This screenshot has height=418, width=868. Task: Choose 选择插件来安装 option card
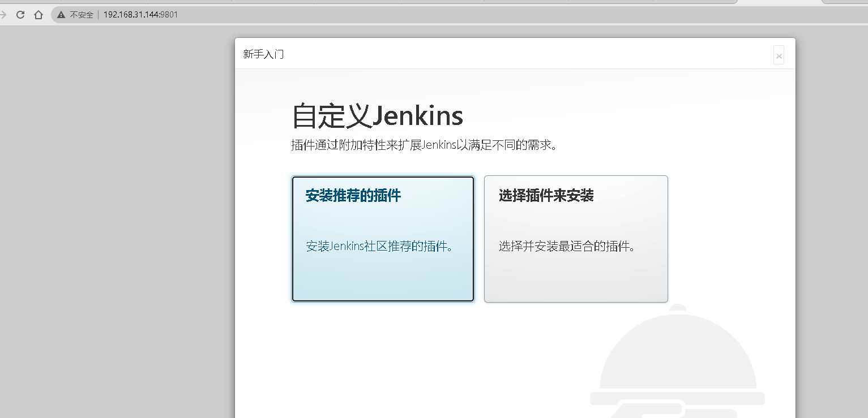pyautogui.click(x=576, y=239)
